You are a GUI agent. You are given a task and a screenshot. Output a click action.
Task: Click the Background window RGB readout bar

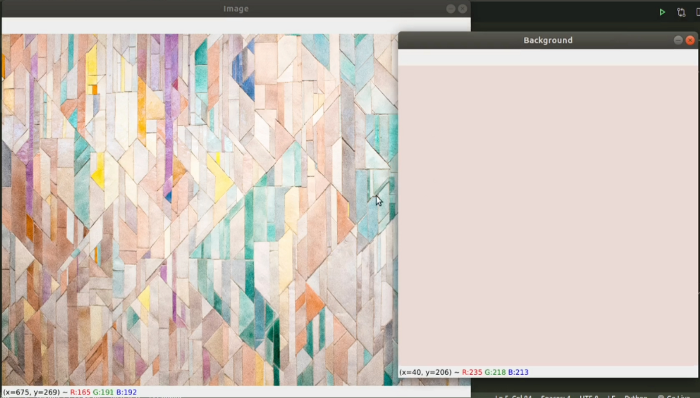point(548,372)
